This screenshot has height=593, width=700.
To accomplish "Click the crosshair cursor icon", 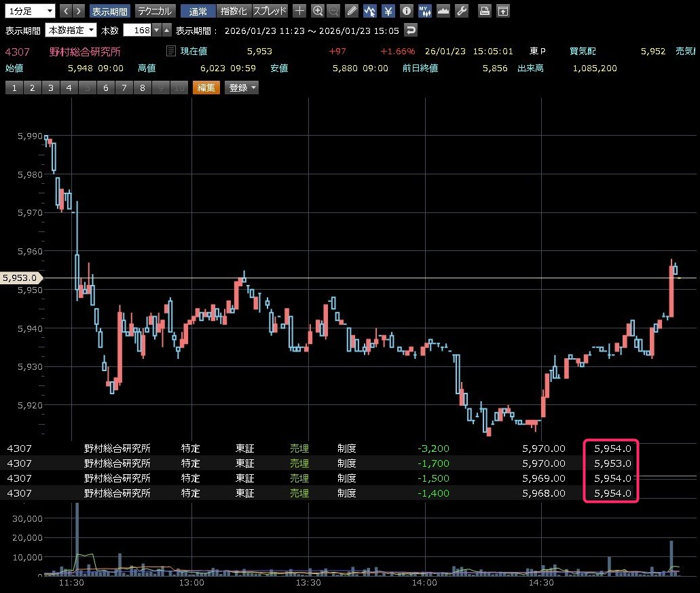I will pyautogui.click(x=299, y=11).
